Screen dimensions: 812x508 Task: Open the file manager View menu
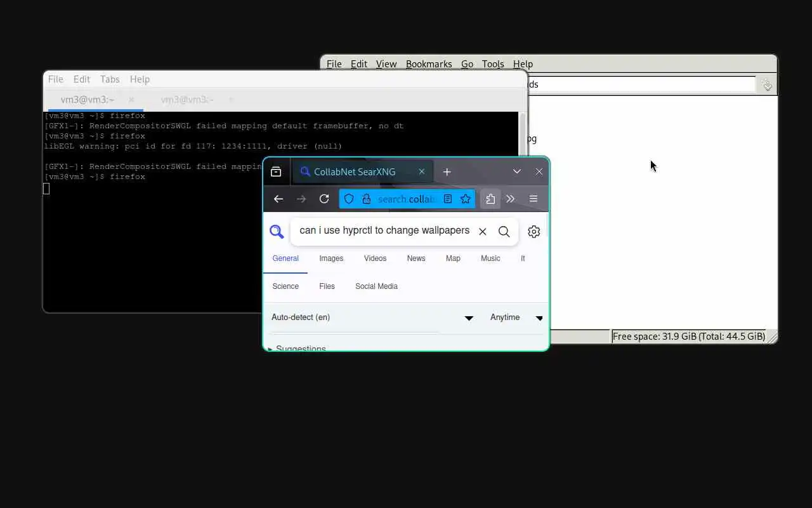pos(386,64)
